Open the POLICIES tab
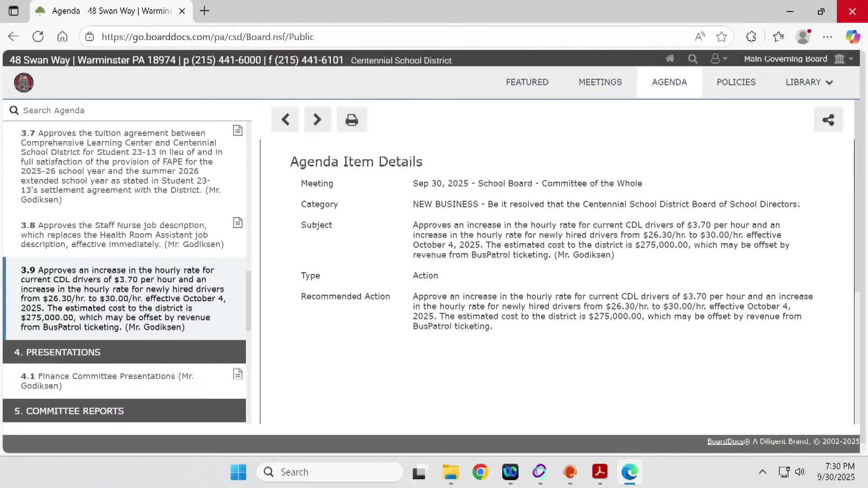This screenshot has height=488, width=868. tap(736, 82)
